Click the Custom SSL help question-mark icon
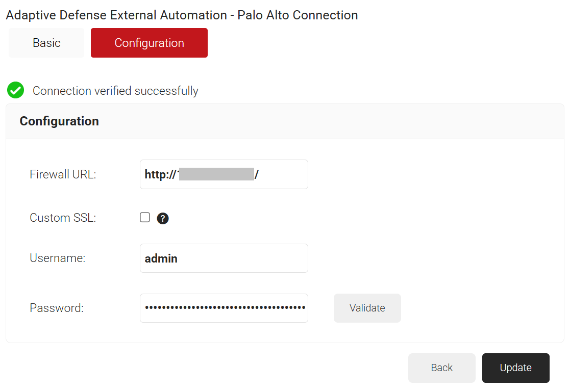569x392 pixels. click(x=163, y=219)
